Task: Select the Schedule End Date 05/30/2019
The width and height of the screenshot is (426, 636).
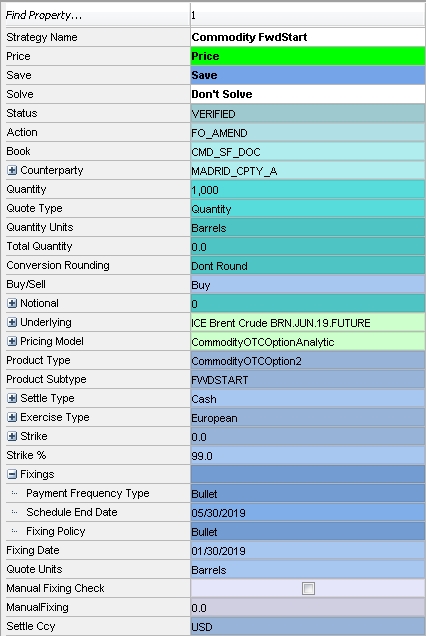Action: point(308,512)
